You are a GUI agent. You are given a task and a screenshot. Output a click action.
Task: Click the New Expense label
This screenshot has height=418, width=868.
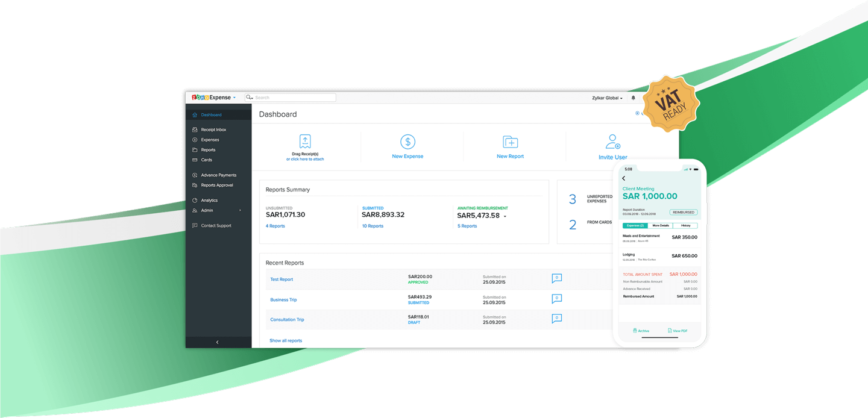(408, 157)
